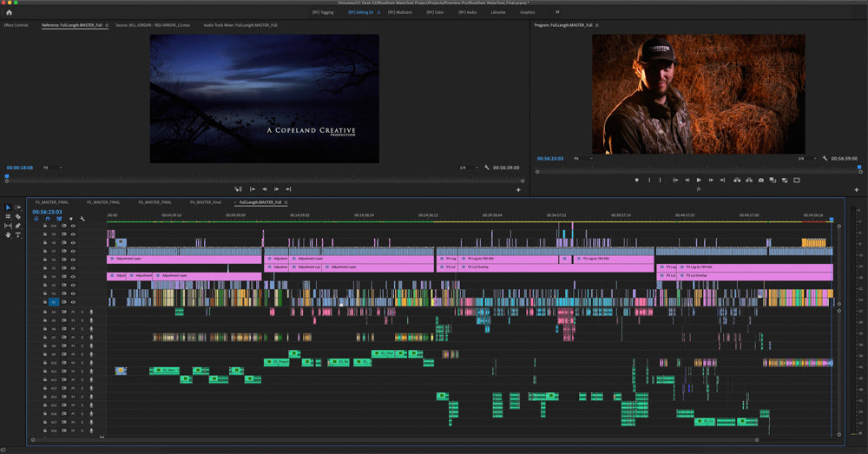Select the Type tool
The height and width of the screenshot is (454, 868).
click(x=17, y=234)
